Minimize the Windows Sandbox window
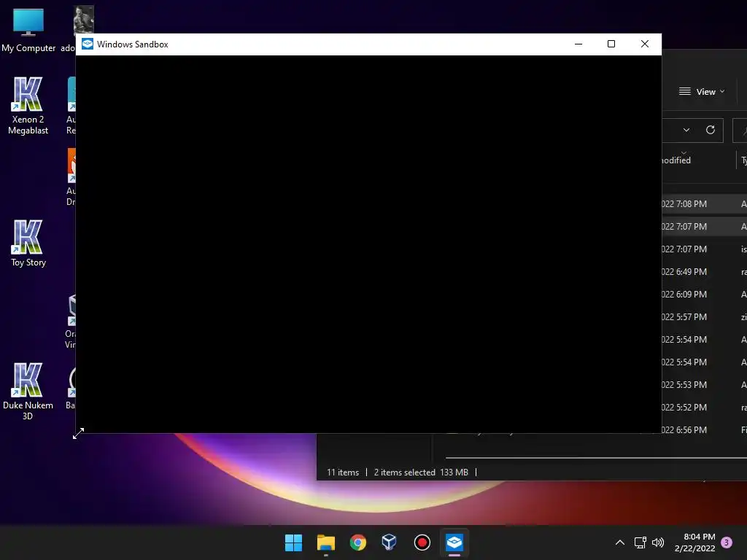This screenshot has height=560, width=747. point(578,44)
